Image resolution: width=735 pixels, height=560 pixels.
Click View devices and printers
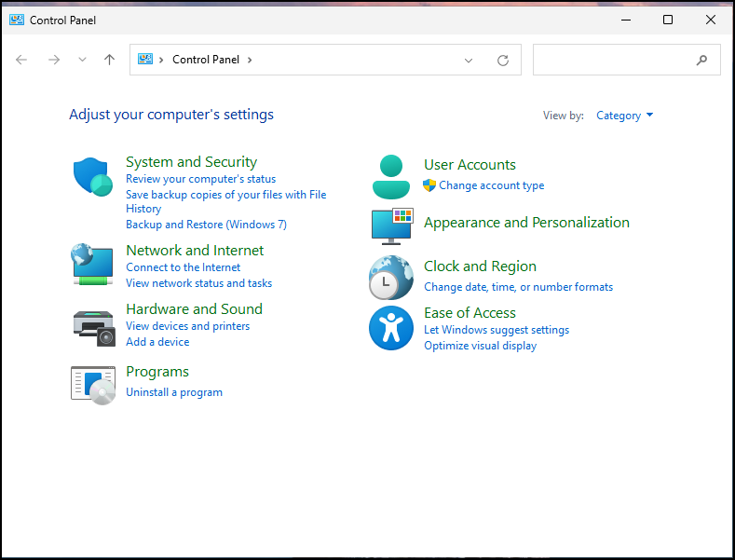(187, 326)
